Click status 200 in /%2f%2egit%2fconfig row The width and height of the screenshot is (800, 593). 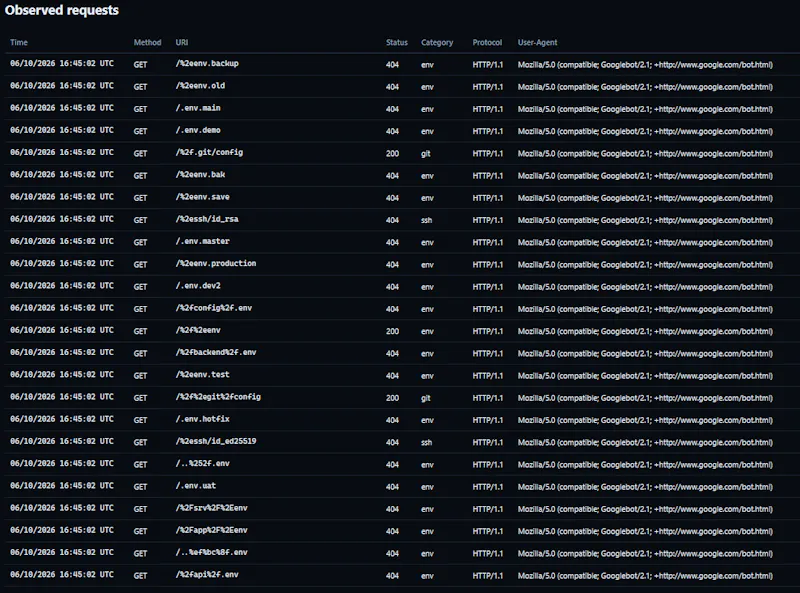click(x=392, y=398)
